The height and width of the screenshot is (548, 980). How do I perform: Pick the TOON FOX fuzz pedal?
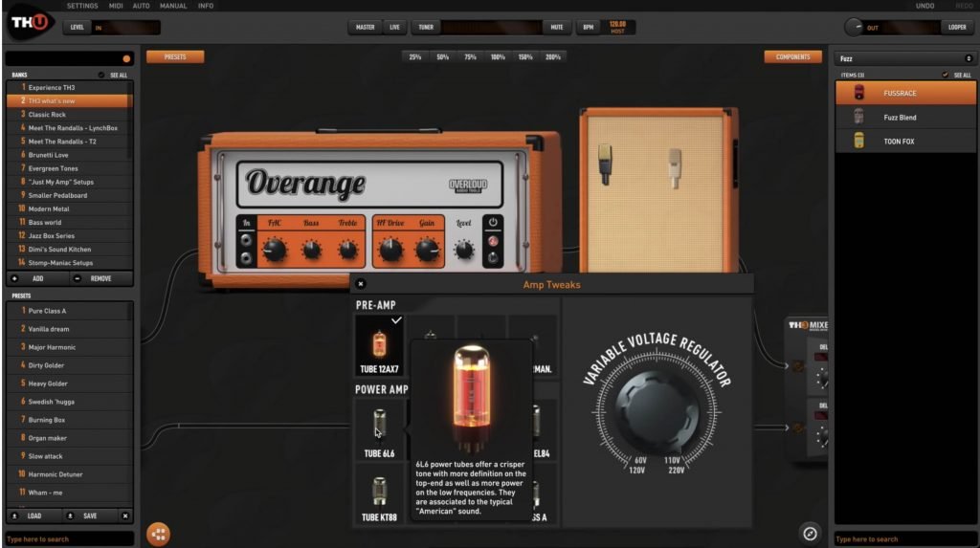click(x=905, y=141)
